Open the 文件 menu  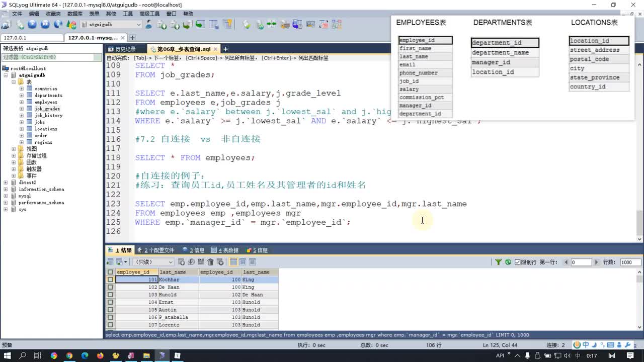pyautogui.click(x=17, y=14)
